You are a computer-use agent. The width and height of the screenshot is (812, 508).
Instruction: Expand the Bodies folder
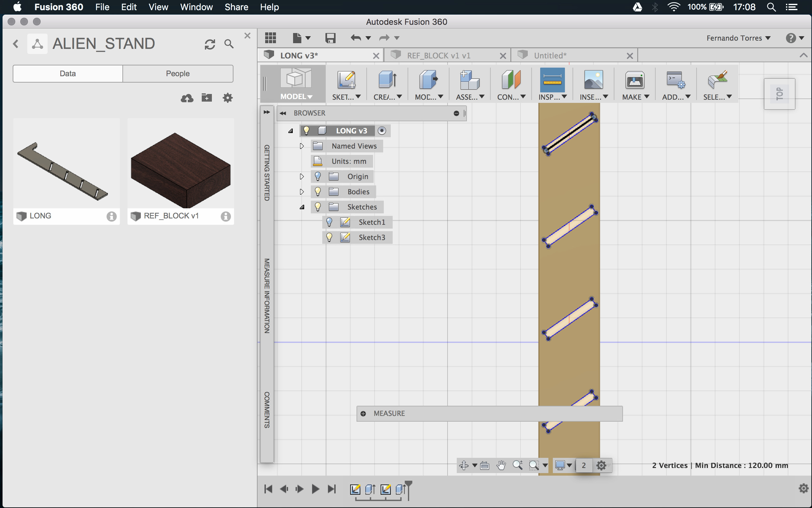[x=302, y=191]
